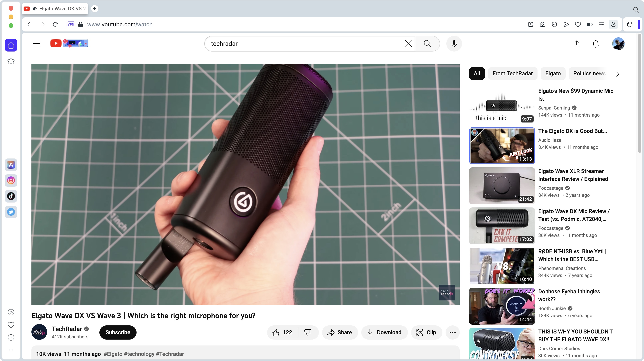The height and width of the screenshot is (361, 644).
Task: Select the From TechRadar chip
Action: click(513, 74)
